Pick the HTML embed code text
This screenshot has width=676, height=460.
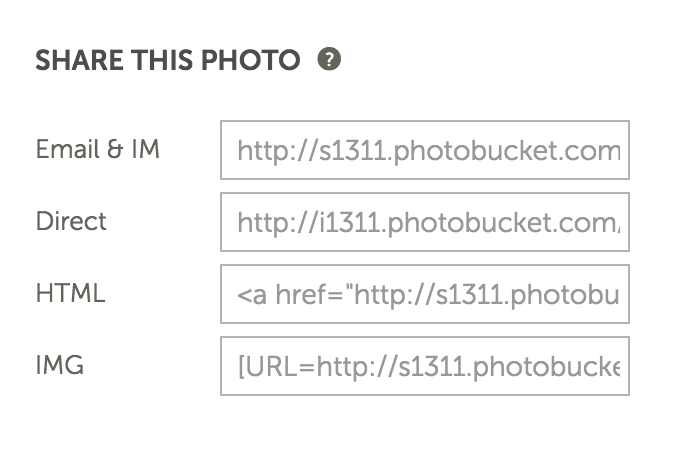coord(429,295)
